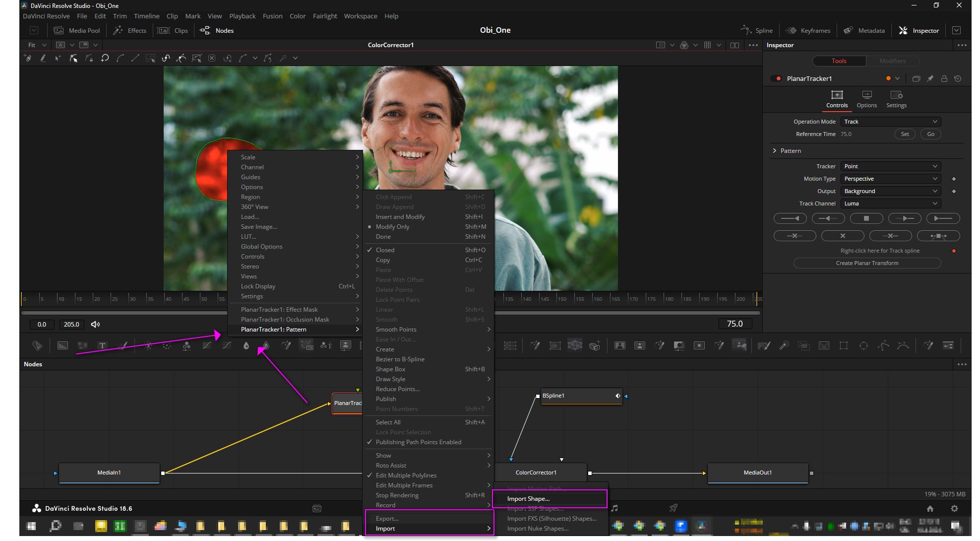This screenshot has width=980, height=541.
Task: Select the BSpline1 node
Action: [581, 396]
